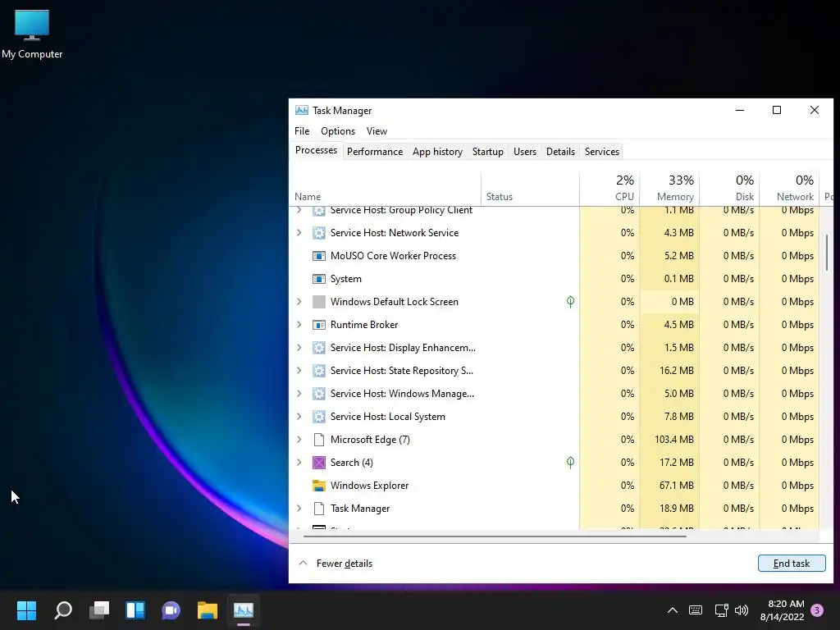
Task: Click the Task Manager title bar icon
Action: 302,111
